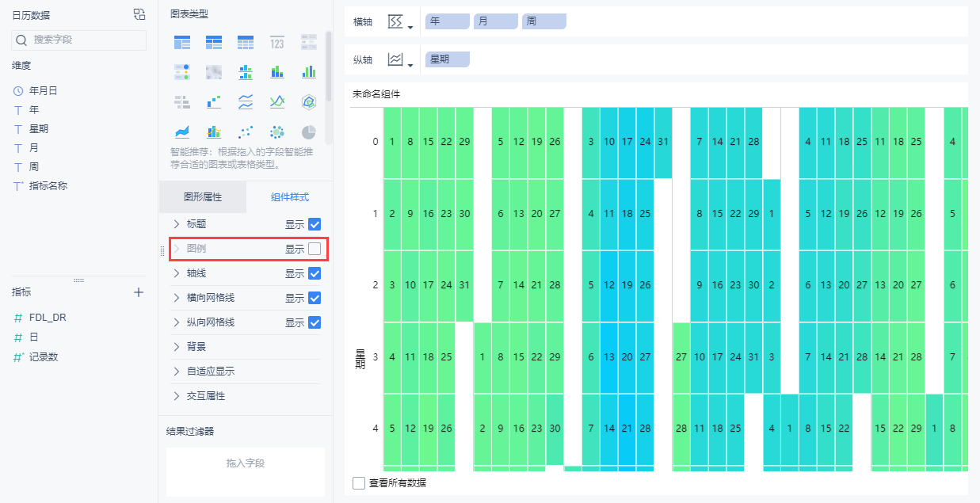Open the 纵轴 axis type dropdown arrow
This screenshot has width=980, height=503.
click(x=410, y=66)
